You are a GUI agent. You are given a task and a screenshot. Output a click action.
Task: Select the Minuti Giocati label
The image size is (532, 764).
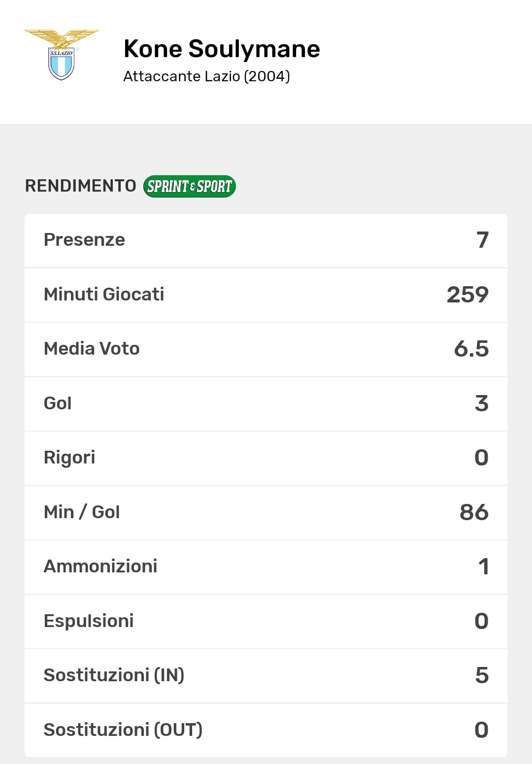pos(104,295)
